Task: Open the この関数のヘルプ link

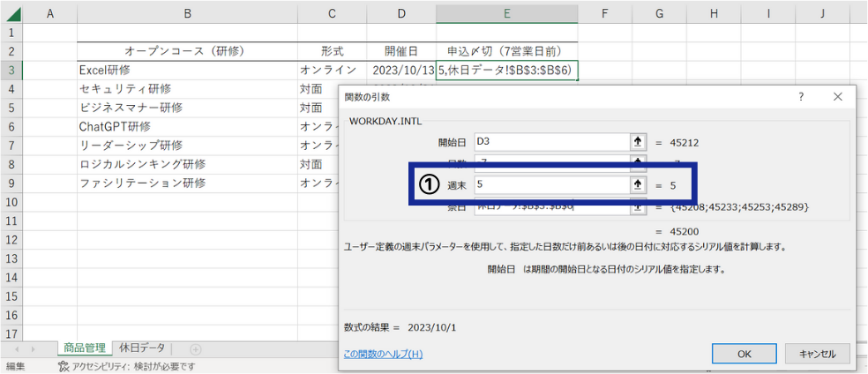Action: (383, 354)
